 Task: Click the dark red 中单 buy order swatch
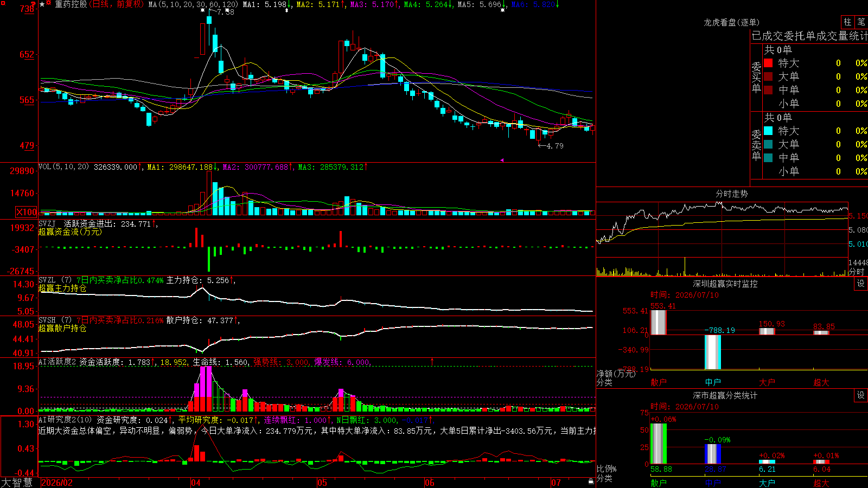(x=768, y=90)
